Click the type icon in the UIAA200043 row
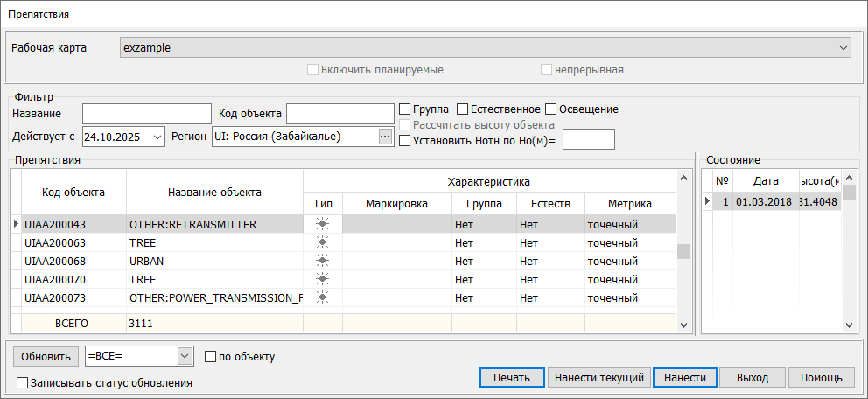 click(x=322, y=224)
